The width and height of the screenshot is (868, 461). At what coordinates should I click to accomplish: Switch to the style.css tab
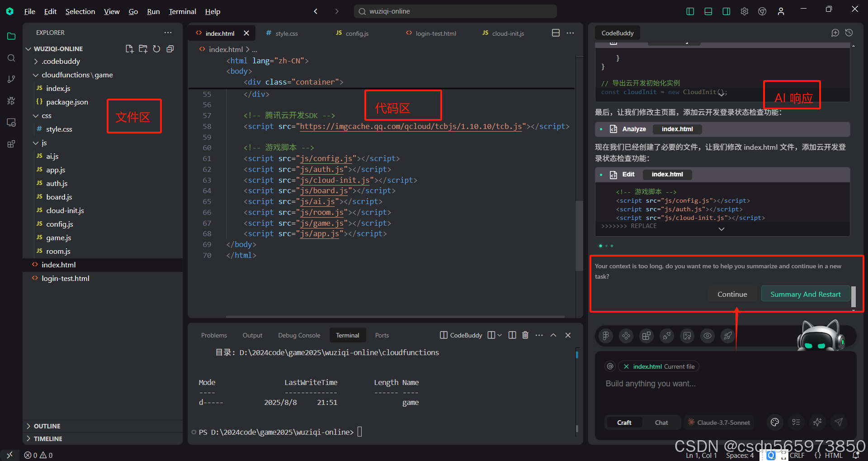tap(287, 33)
